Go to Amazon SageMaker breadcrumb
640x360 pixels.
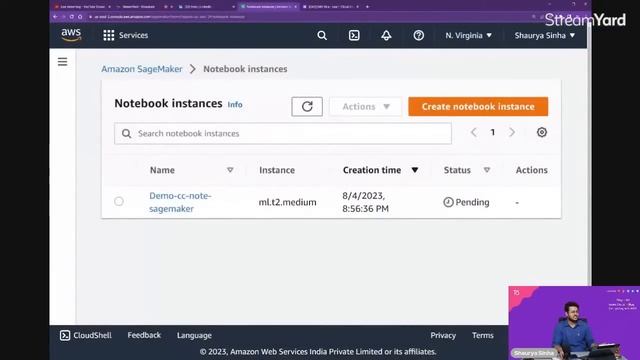coord(142,69)
